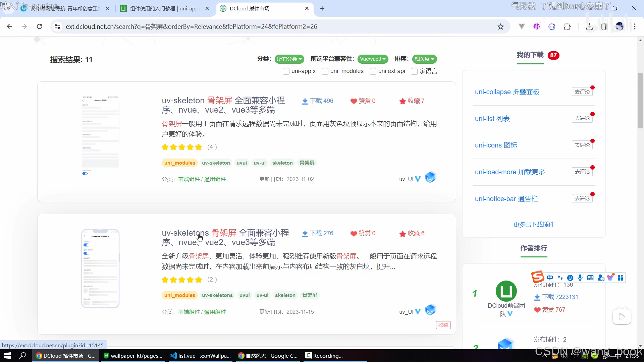Click DCloud前端团队 green avatar
Image resolution: width=644 pixels, height=362 pixels.
click(x=506, y=291)
